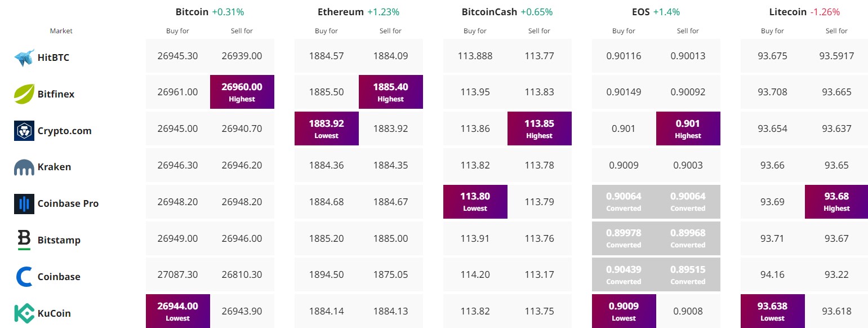Click KuCoin lowest Bitcoin buy price 26944.00
The height and width of the screenshot is (328, 868).
coord(178,311)
